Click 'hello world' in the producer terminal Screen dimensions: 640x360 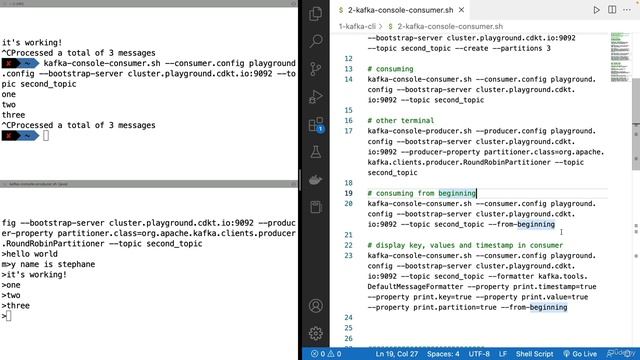click(x=32, y=254)
